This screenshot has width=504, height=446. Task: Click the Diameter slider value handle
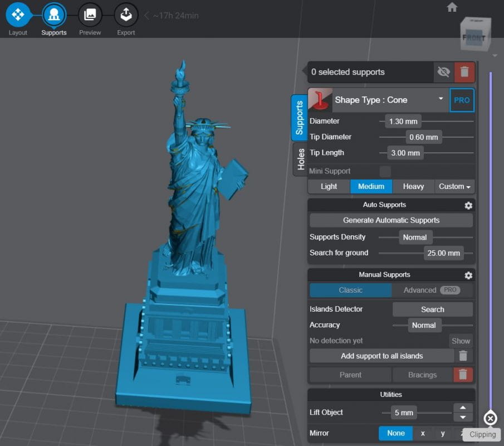[403, 122]
